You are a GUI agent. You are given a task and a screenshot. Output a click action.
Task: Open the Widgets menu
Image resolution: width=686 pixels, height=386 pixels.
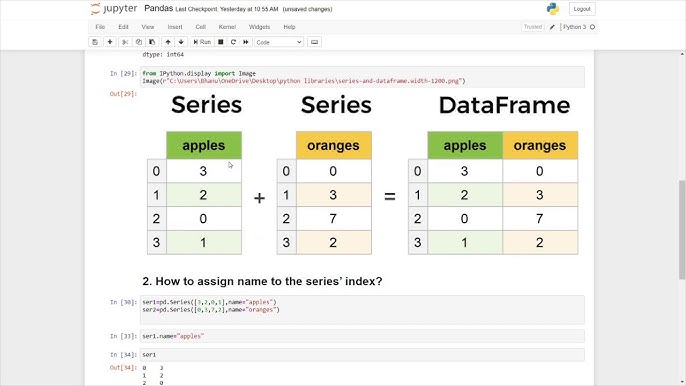click(259, 27)
